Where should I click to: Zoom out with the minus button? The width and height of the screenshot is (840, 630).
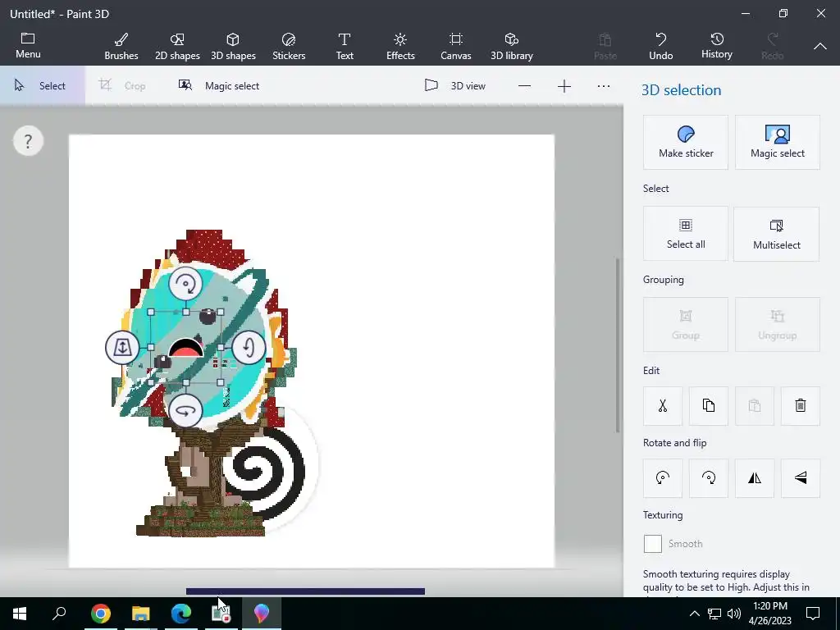pyautogui.click(x=524, y=86)
